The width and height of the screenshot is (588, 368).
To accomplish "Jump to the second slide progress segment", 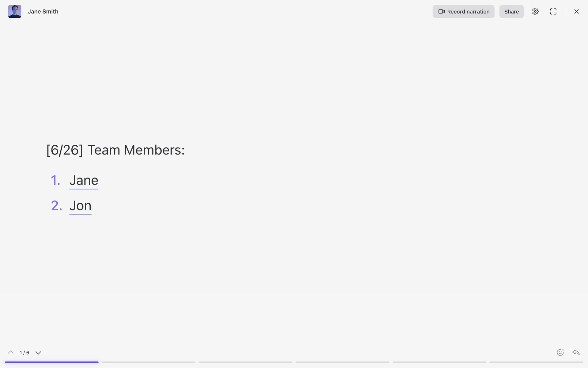I will [x=149, y=362].
